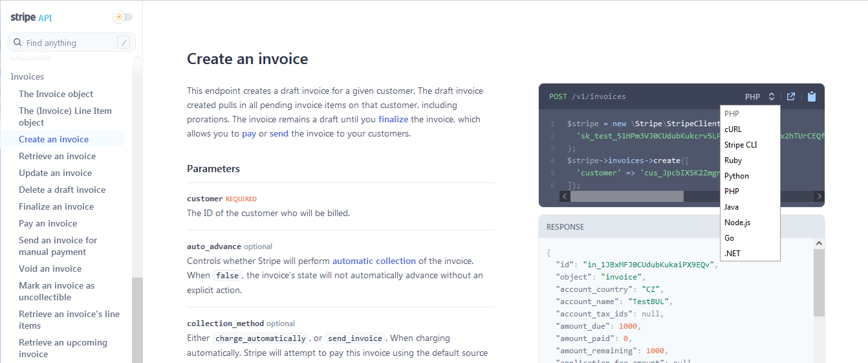
Task: Open code sample in new window icon
Action: tap(790, 96)
